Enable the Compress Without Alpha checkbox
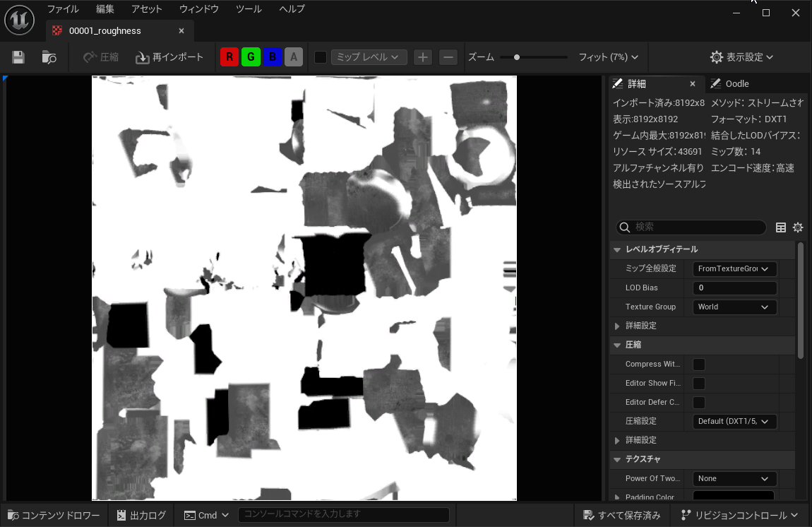 [698, 365]
